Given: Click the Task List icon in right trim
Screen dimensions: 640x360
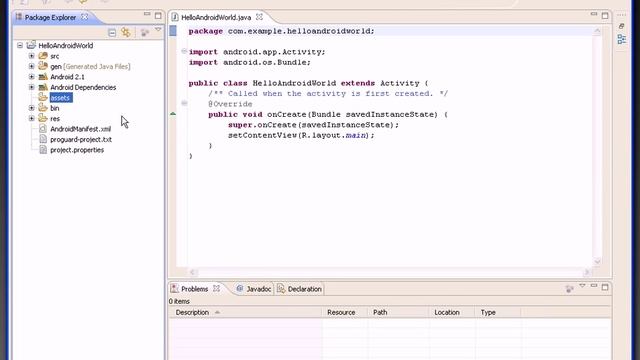Looking at the screenshot, I should point(622,26).
